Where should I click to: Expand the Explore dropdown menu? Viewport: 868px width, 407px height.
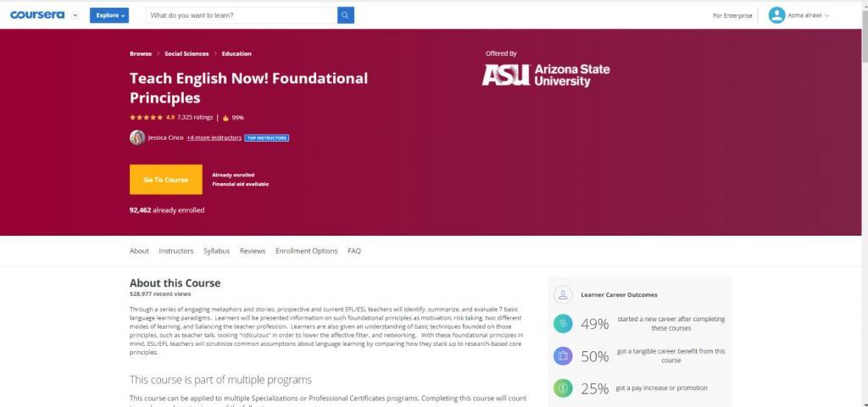point(108,15)
